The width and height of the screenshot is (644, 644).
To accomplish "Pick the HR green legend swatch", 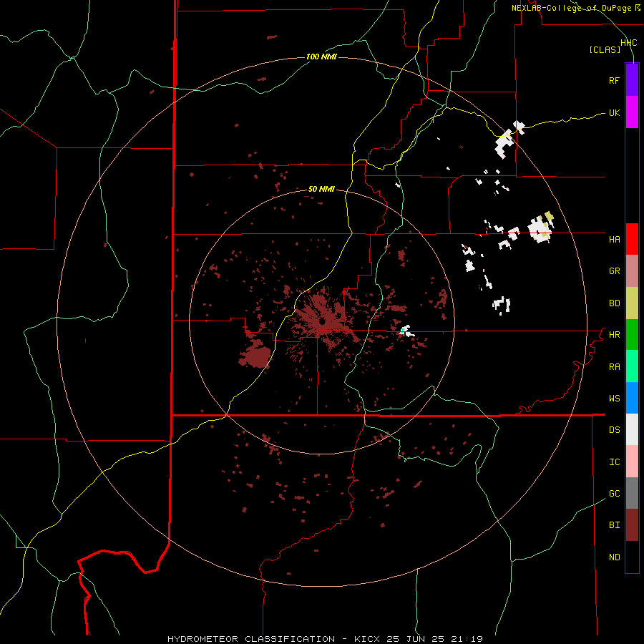I will [632, 335].
